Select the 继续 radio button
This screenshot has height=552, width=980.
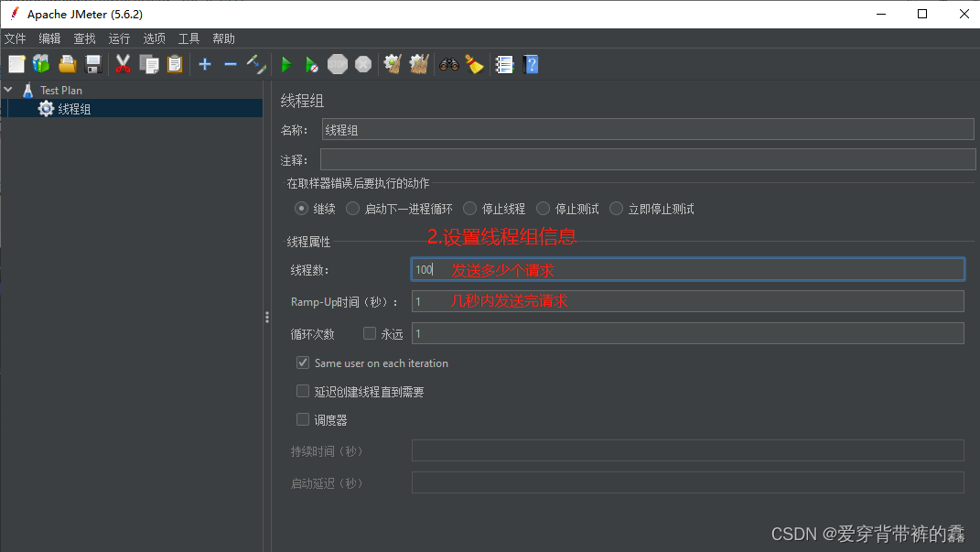point(301,208)
